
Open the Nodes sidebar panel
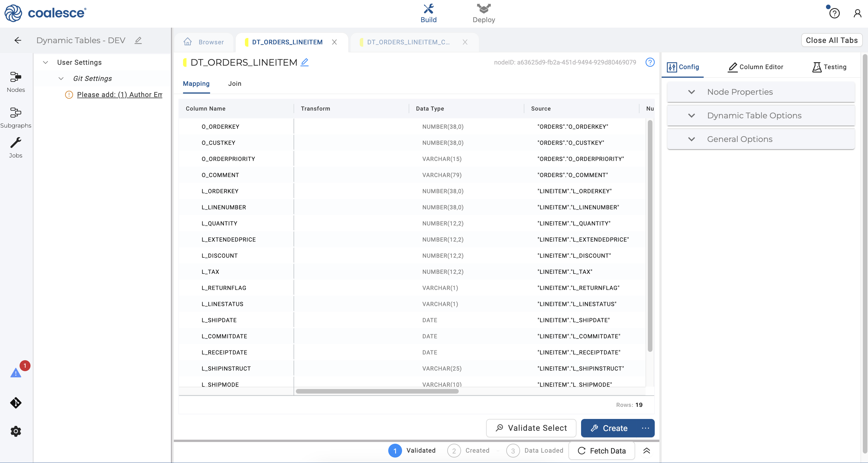tap(16, 81)
